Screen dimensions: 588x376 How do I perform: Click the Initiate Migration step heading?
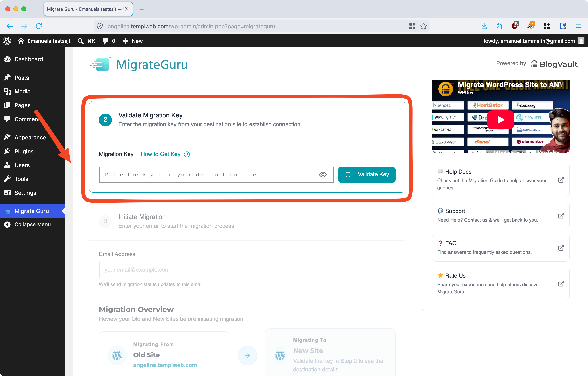click(142, 217)
